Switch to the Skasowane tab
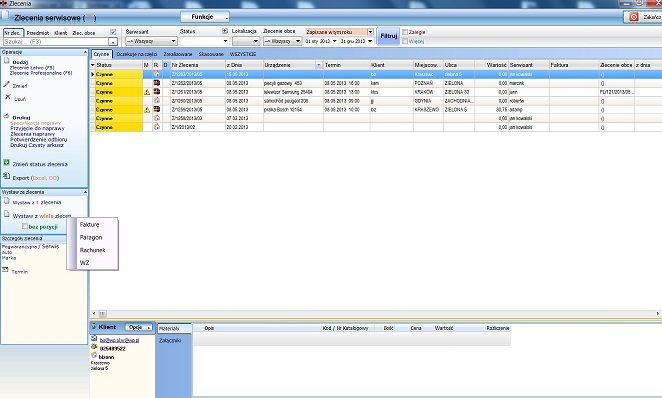The width and height of the screenshot is (662, 398). [x=211, y=54]
